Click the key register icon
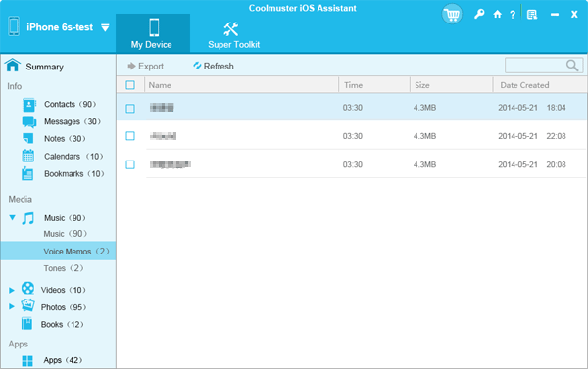Viewport: 588px width, 369px height. tap(479, 15)
